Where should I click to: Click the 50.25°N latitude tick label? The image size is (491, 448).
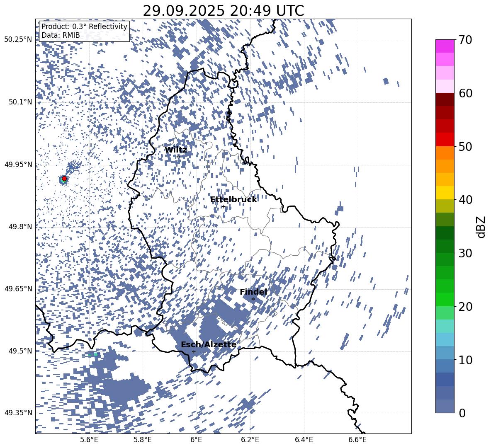[x=18, y=40]
